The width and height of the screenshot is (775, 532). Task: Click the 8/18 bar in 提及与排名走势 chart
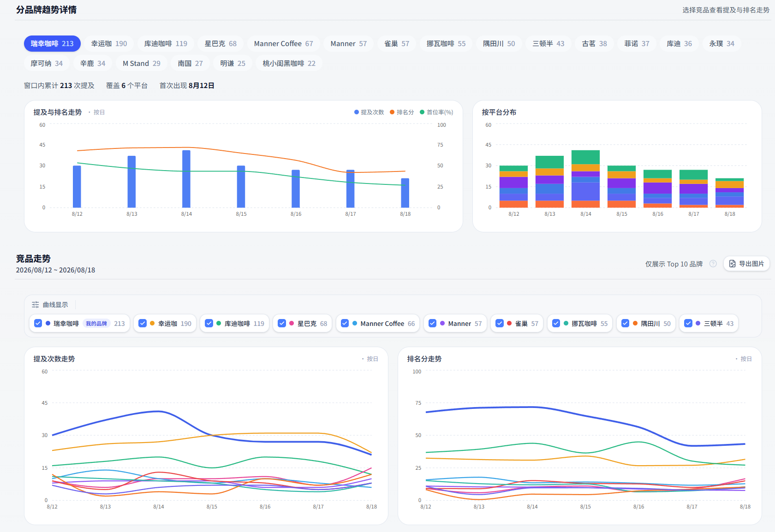click(405, 193)
